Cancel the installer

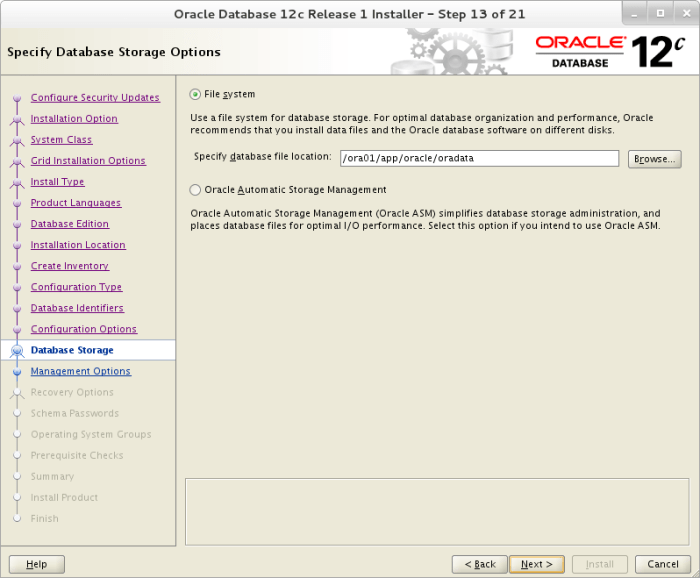[663, 564]
